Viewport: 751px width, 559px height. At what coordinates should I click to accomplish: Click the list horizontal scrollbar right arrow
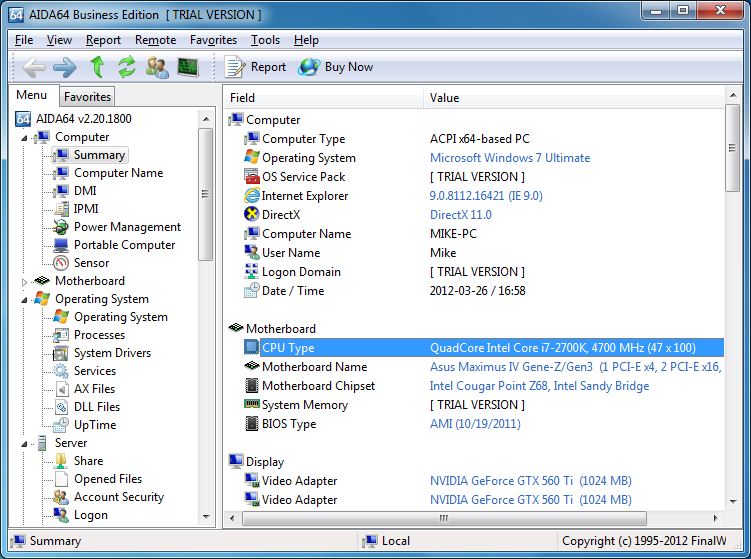point(716,518)
